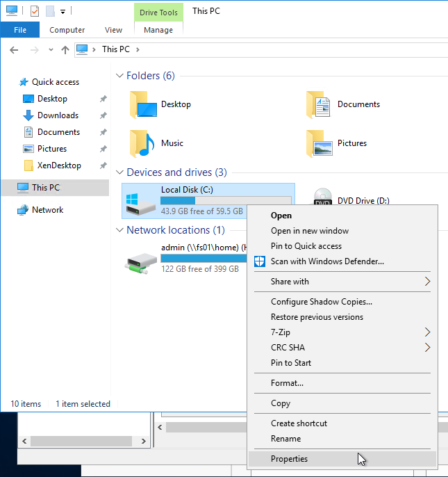
Task: Select Quick access in navigation pane
Action: click(56, 82)
